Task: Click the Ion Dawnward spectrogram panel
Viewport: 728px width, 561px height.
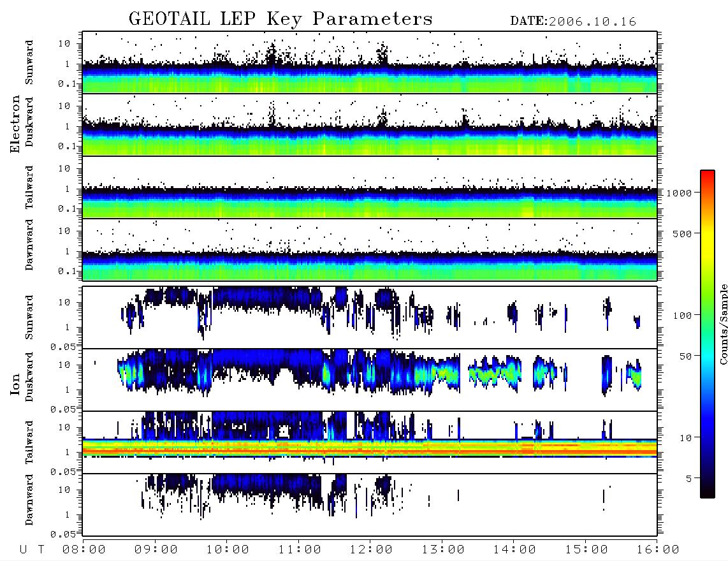Action: point(370,505)
